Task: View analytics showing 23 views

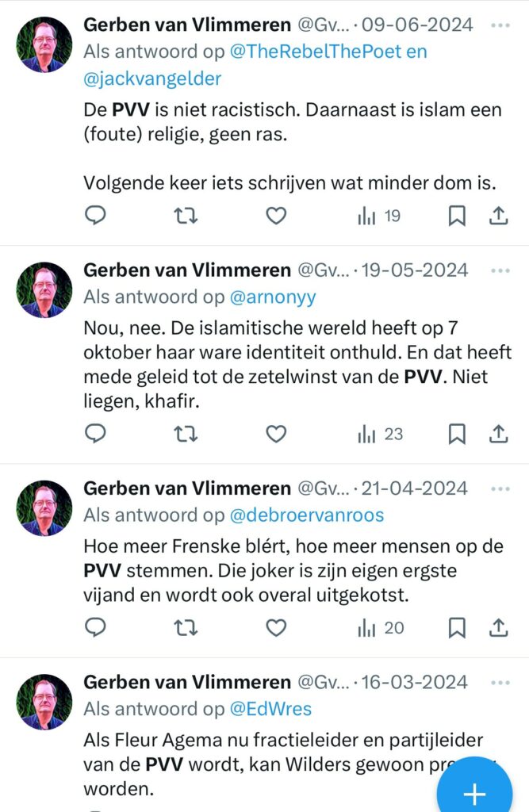Action: point(380,433)
